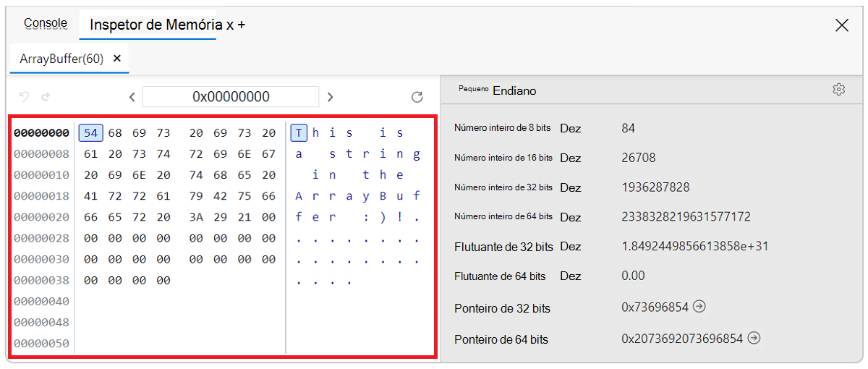Click address label 00000040
This screenshot has height=369, width=868.
coord(41,302)
